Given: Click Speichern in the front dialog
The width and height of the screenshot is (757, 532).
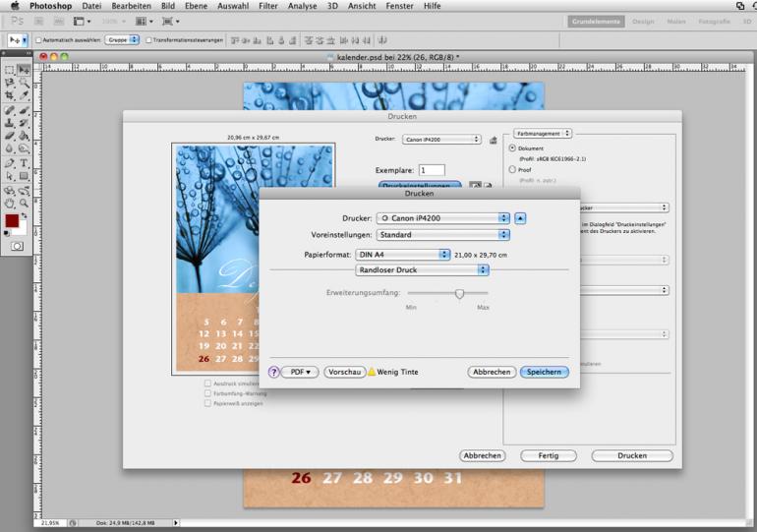Looking at the screenshot, I should click(x=544, y=372).
